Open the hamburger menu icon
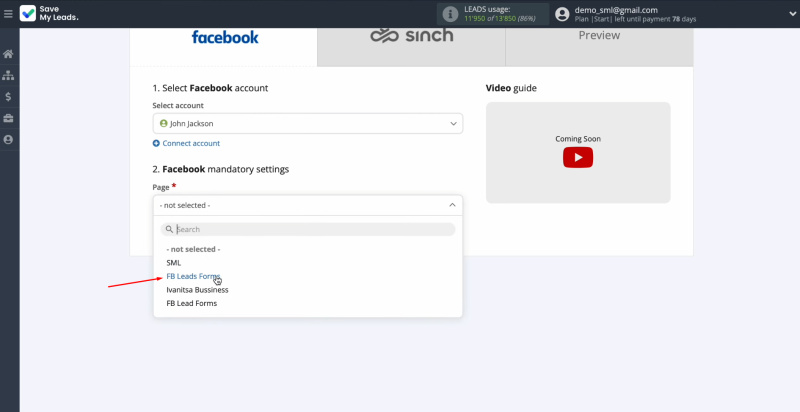Screen dimensions: 800x412 point(8,14)
